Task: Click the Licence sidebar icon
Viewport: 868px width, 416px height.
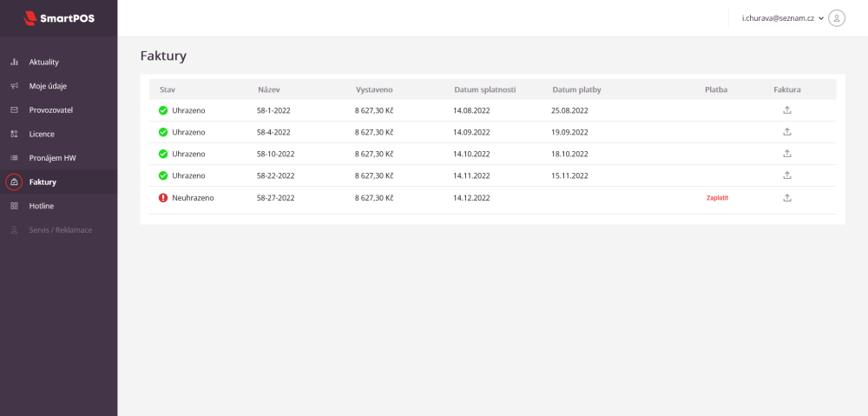Action: tap(14, 135)
